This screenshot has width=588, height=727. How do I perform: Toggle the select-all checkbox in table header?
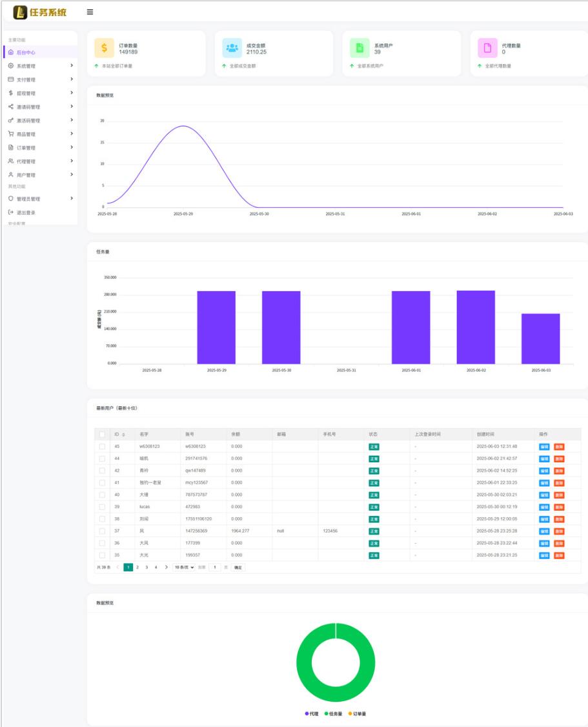coord(102,435)
